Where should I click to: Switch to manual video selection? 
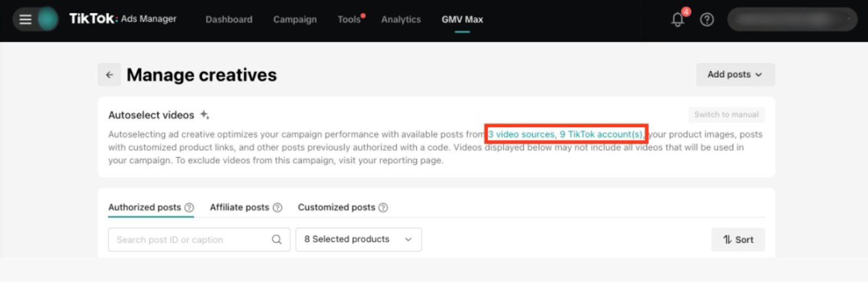[726, 115]
